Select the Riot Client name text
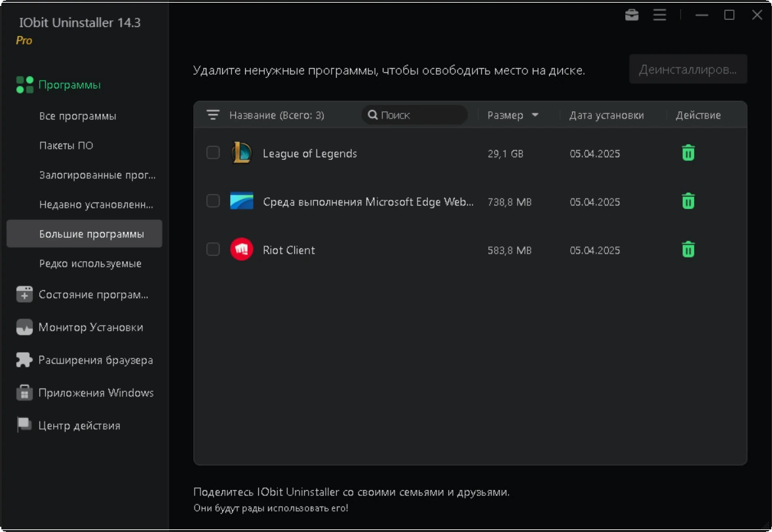 pos(288,250)
